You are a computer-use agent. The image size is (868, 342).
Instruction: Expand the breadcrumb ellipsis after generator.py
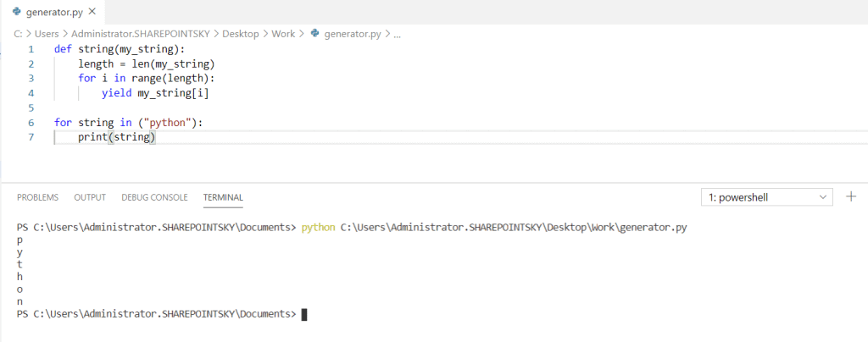coord(398,34)
